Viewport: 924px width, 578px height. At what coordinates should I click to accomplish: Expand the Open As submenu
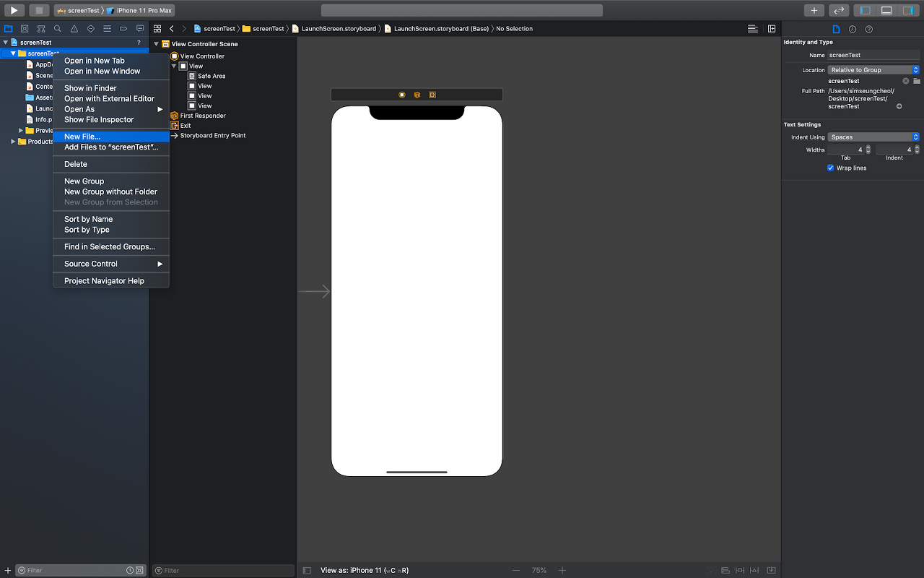[x=111, y=109]
